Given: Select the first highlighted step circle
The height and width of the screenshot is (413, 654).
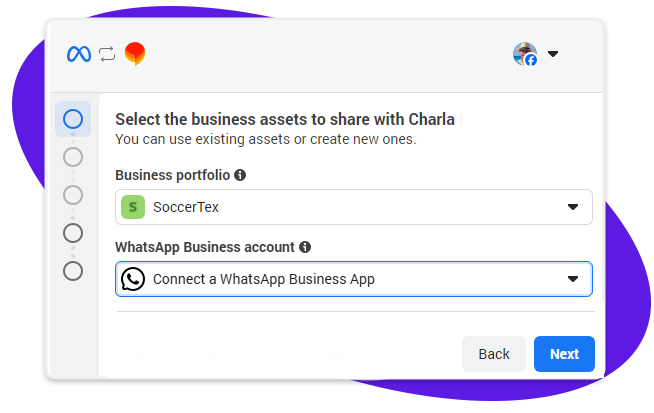Looking at the screenshot, I should coord(73,119).
